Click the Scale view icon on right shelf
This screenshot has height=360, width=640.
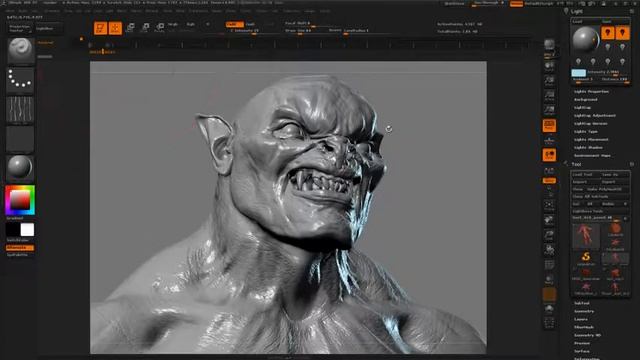(549, 235)
